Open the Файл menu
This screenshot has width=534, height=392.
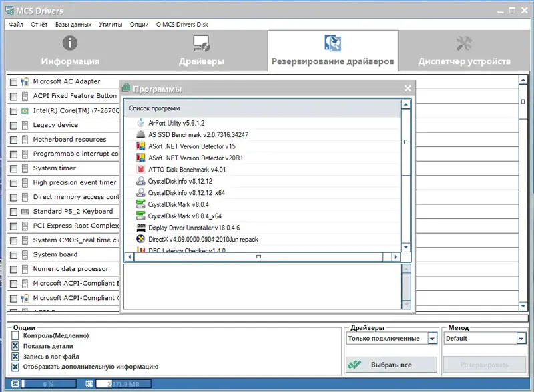(15, 25)
